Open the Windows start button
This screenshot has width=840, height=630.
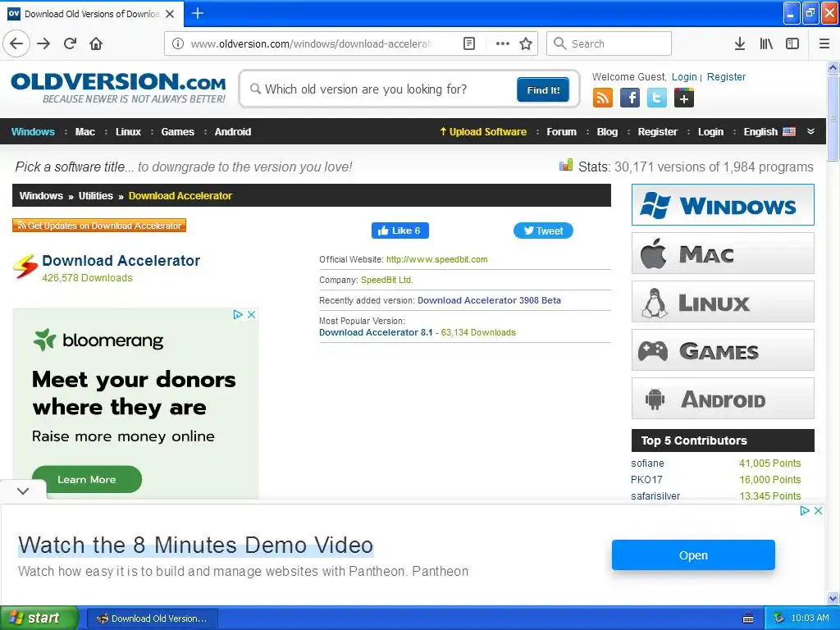pos(39,618)
